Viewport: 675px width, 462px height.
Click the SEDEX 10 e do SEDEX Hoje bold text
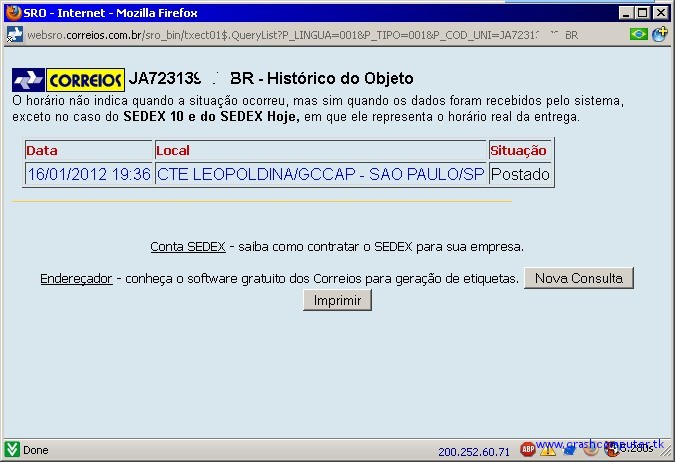(211, 117)
